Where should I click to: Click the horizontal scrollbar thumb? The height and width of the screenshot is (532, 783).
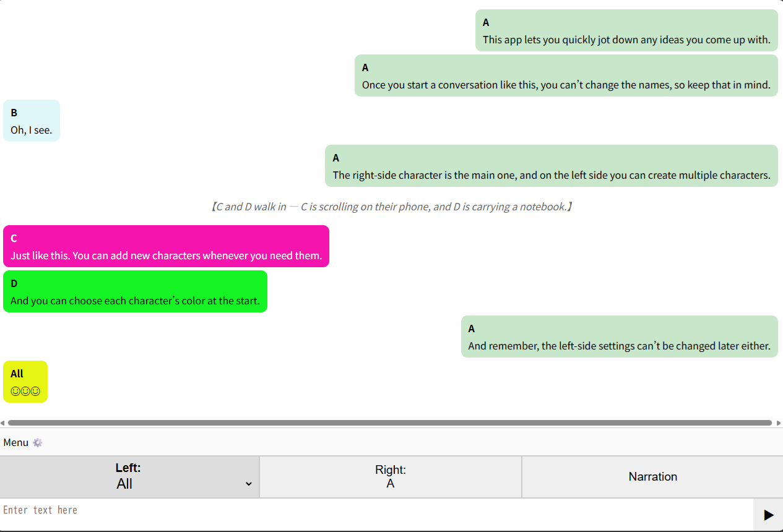(390, 423)
